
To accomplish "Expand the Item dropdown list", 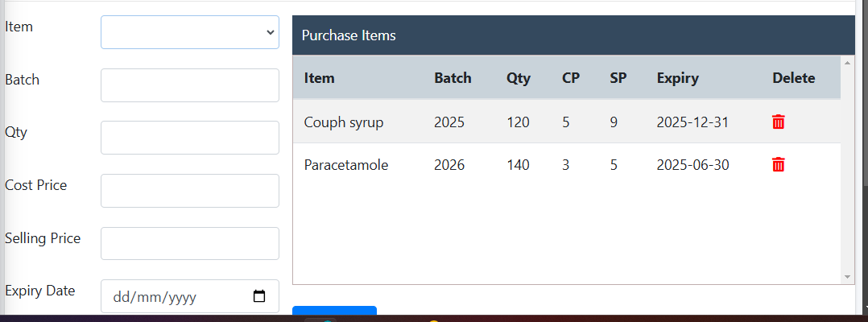I will coord(189,32).
